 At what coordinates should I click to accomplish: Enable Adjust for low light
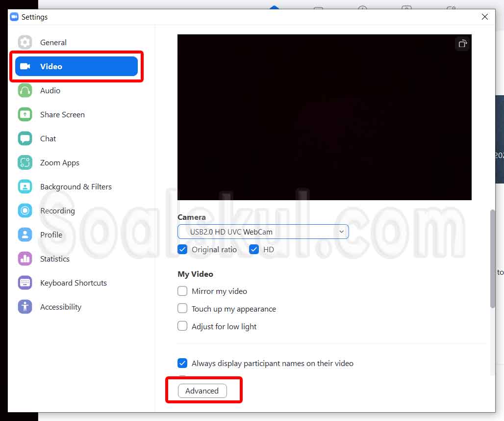coord(182,326)
